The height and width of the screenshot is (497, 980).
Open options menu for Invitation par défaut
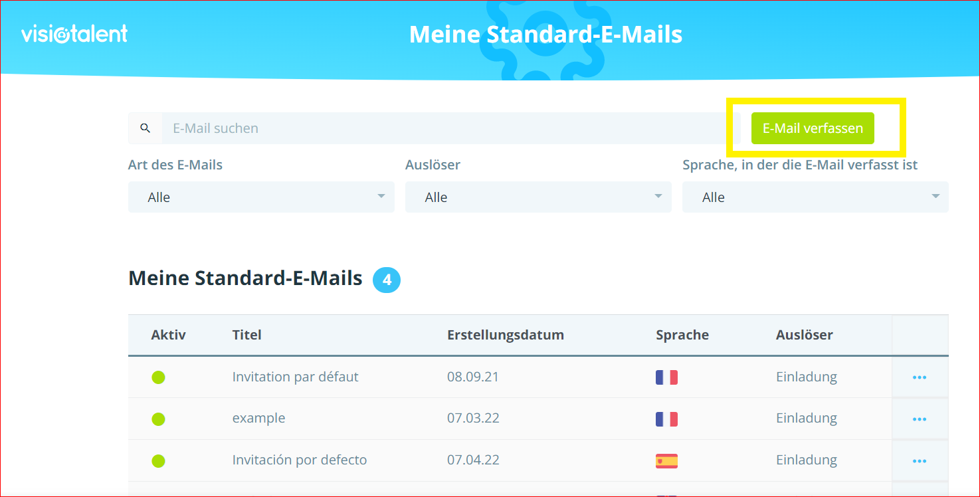click(x=920, y=377)
